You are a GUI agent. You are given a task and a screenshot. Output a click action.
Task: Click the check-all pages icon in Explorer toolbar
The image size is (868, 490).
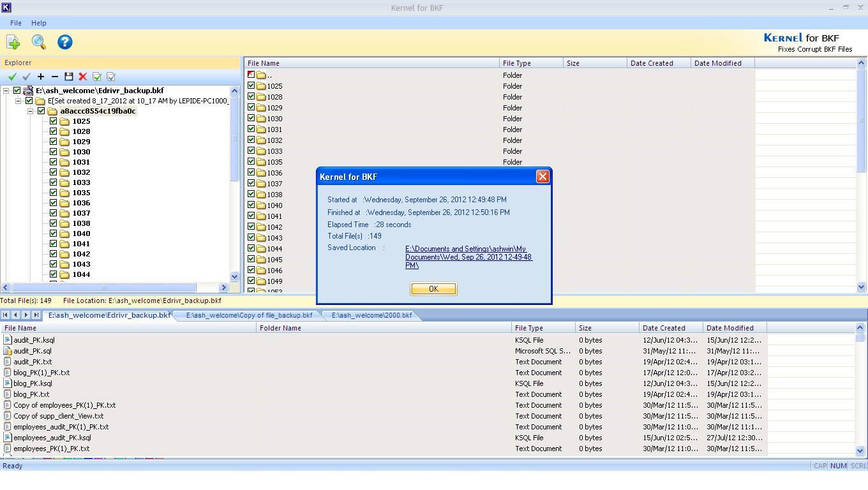click(x=96, y=77)
